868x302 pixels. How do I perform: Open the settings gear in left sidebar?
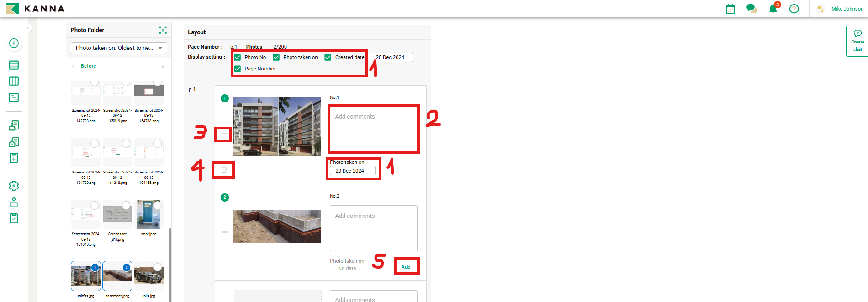14,186
